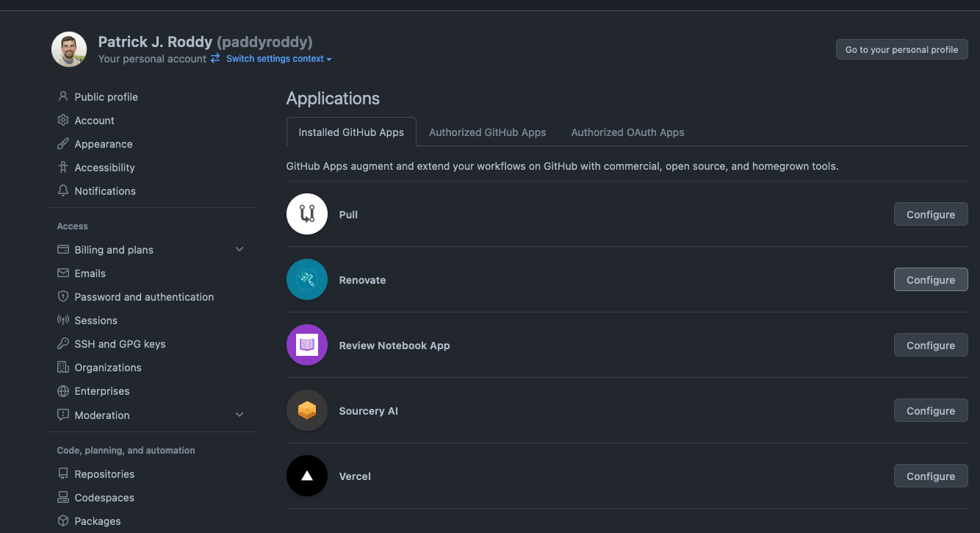This screenshot has width=980, height=533.
Task: Click the Vercel triangle logo icon
Action: [306, 476]
